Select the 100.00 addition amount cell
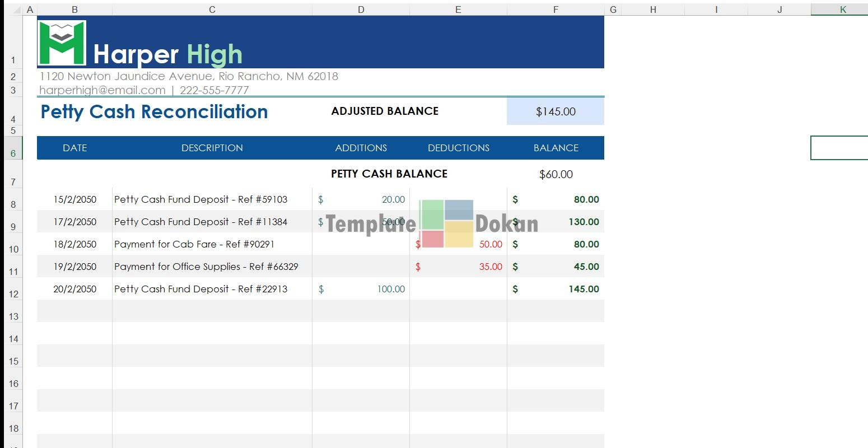This screenshot has height=448, width=868. click(x=361, y=289)
